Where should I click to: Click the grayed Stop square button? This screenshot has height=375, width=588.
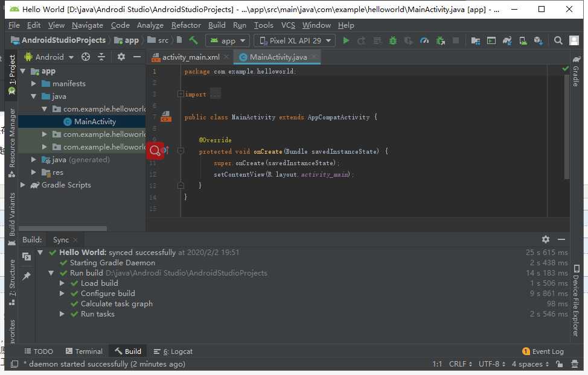coord(456,40)
